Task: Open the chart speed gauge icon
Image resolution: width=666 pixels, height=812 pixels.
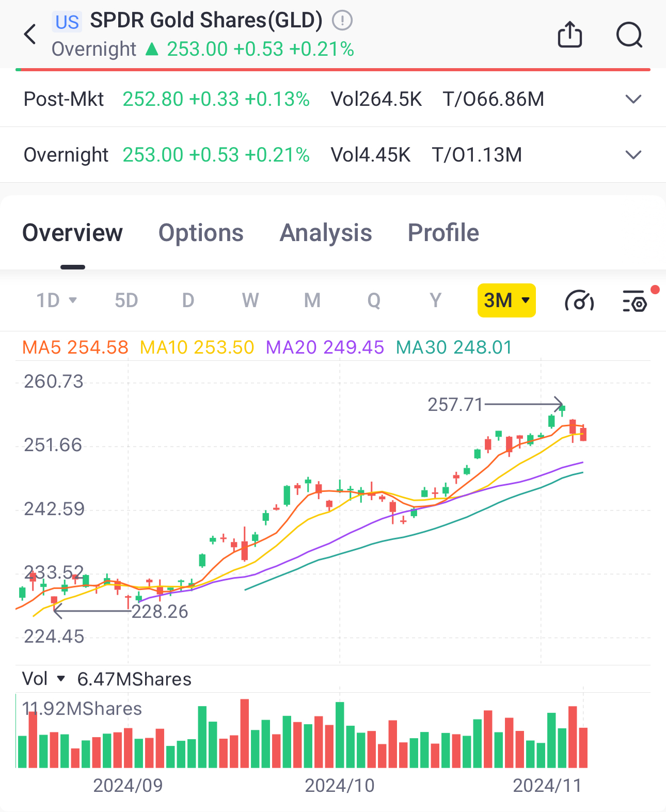Action: 579,301
